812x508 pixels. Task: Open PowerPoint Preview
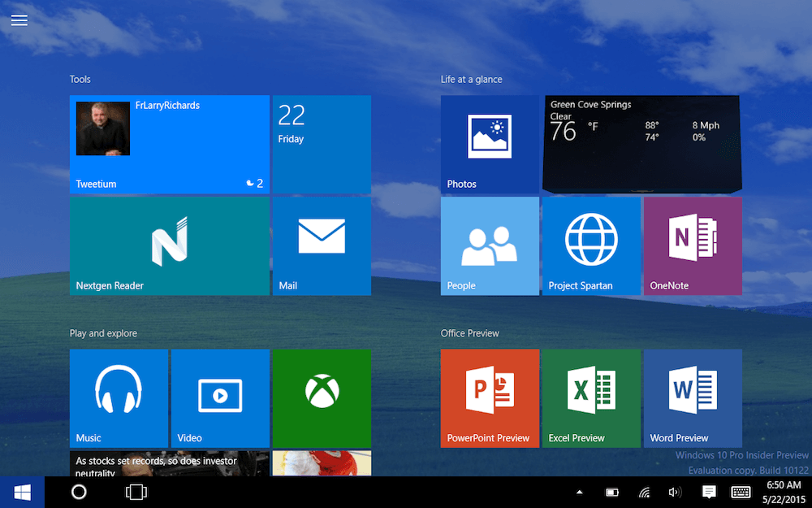pyautogui.click(x=490, y=398)
